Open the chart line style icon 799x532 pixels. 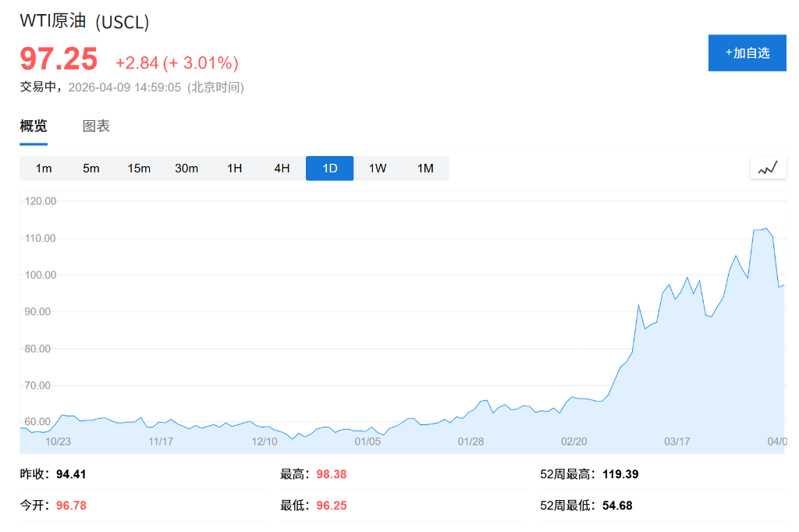pyautogui.click(x=767, y=167)
